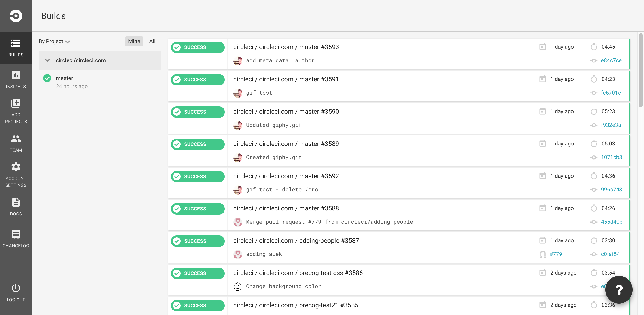Click the CircleCI logo icon
The height and width of the screenshot is (315, 644).
pos(16,16)
